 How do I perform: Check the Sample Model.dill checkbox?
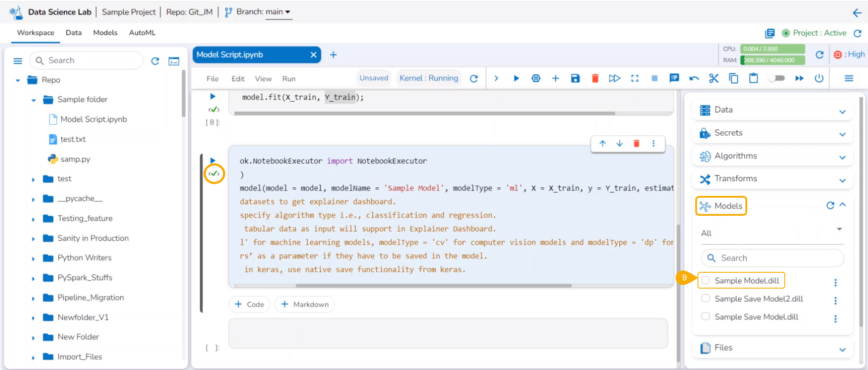[x=706, y=280]
